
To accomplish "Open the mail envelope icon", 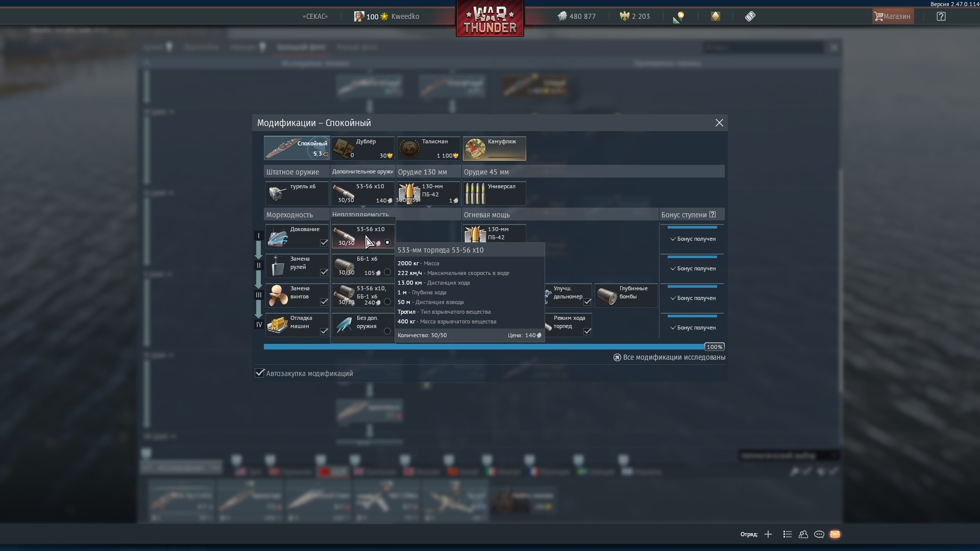I will 835,534.
